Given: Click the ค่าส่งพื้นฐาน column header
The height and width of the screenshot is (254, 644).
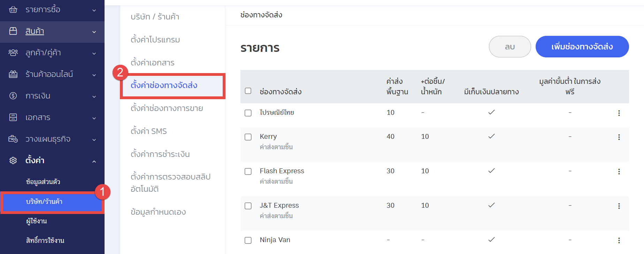Looking at the screenshot, I should 397,86.
